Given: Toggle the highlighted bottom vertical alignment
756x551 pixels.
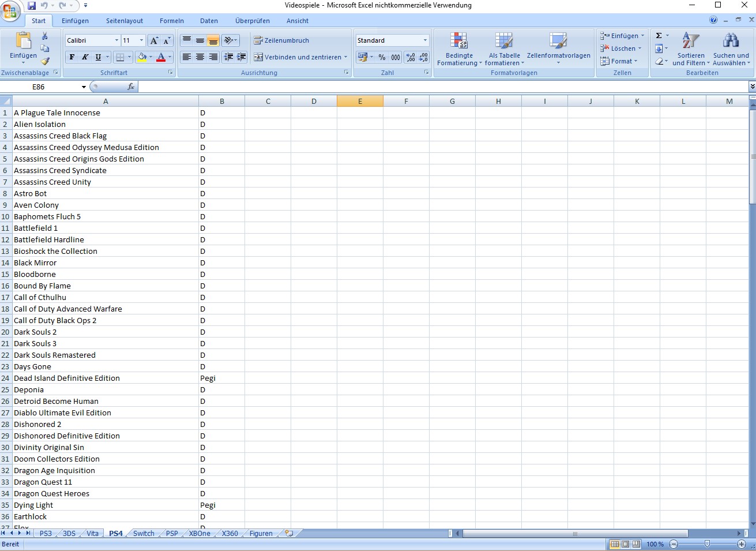Looking at the screenshot, I should pos(213,40).
